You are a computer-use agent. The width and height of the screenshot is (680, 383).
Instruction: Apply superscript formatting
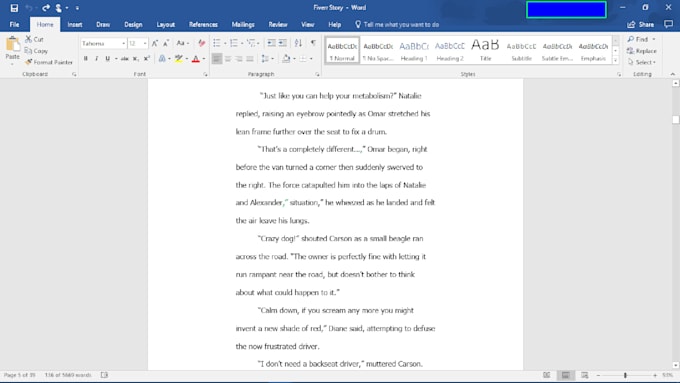pos(147,59)
